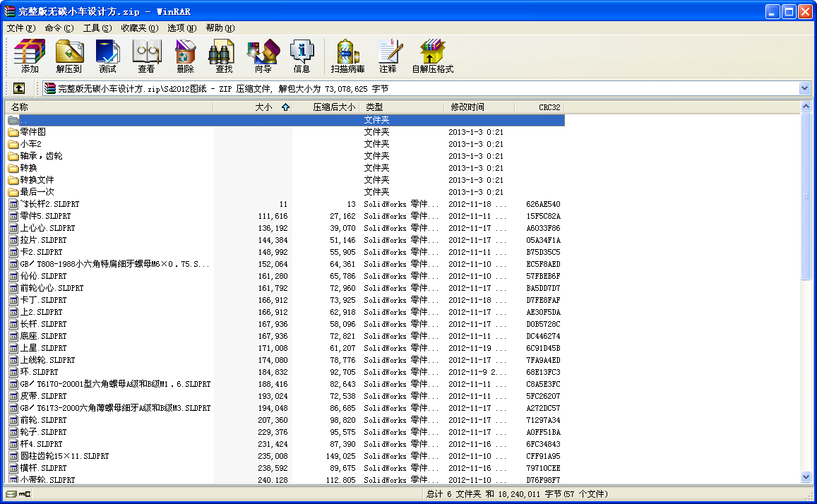Select the GB T6170-20001 hex nut file
Screen dimensions: 817x504
tap(285, 384)
